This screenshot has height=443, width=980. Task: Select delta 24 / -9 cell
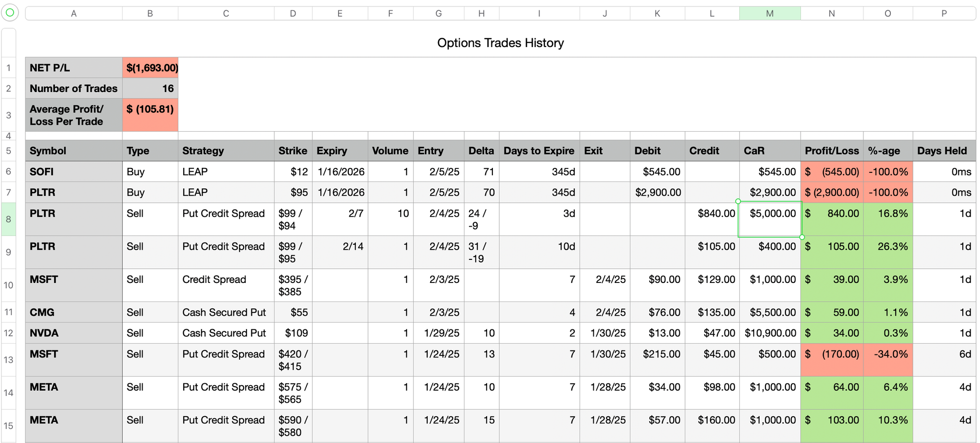click(x=481, y=219)
